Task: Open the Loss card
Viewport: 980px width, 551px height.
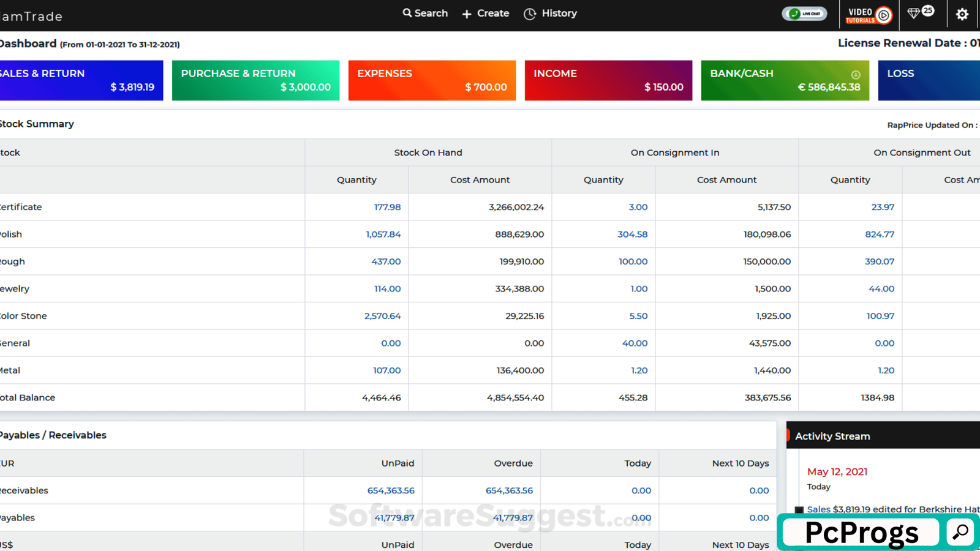Action: 929,80
